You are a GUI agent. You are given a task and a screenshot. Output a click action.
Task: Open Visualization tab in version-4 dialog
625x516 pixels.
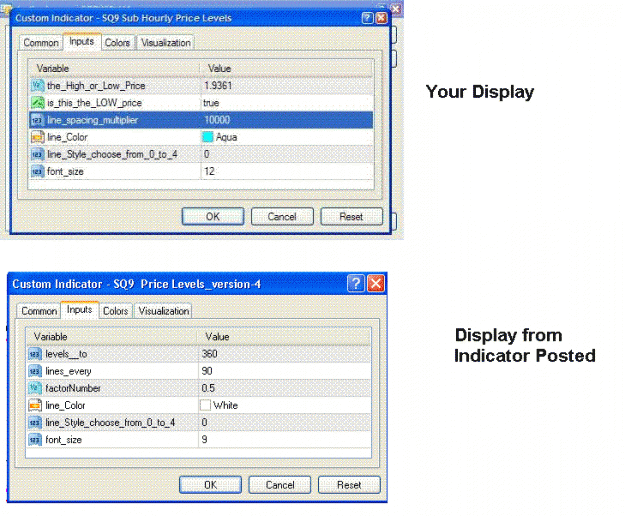(163, 311)
